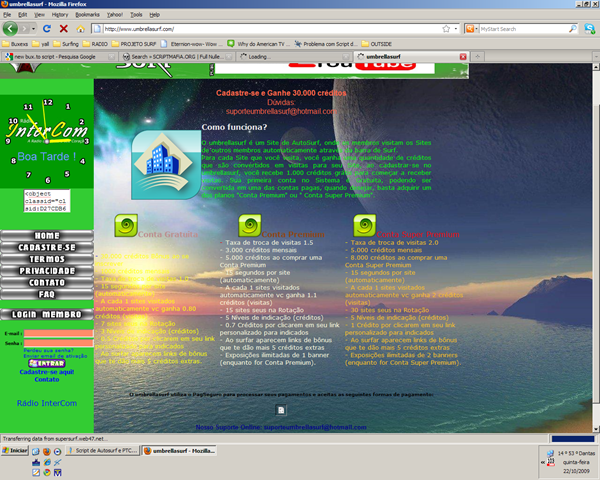The height and width of the screenshot is (480, 600).
Task: Open the OUTSIDE bookmarks folder
Action: tap(377, 44)
